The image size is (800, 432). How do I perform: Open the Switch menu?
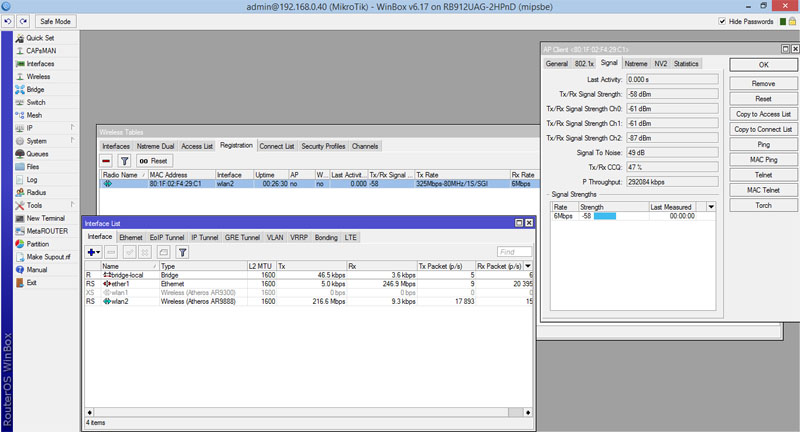coord(36,102)
